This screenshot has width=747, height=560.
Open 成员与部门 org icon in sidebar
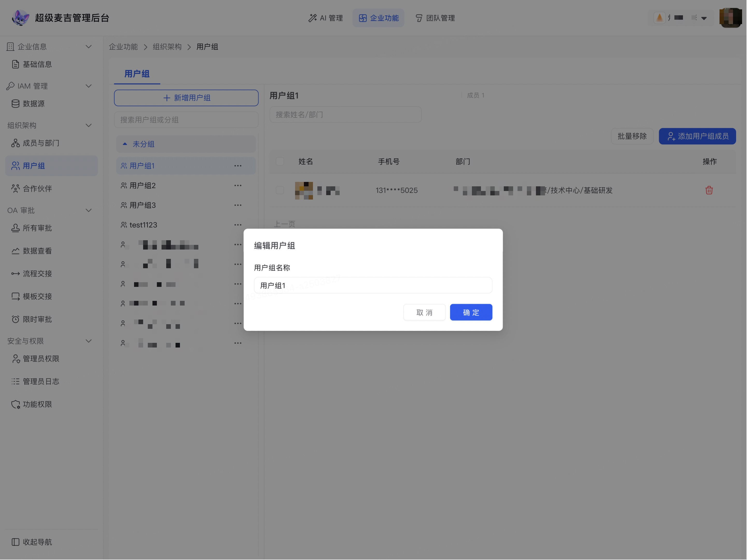click(16, 143)
